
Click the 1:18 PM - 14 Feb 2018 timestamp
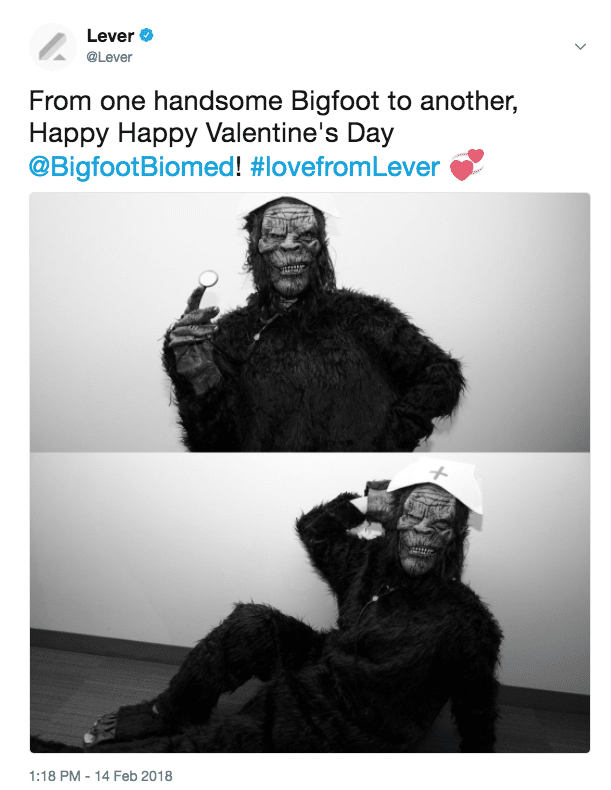[101, 776]
